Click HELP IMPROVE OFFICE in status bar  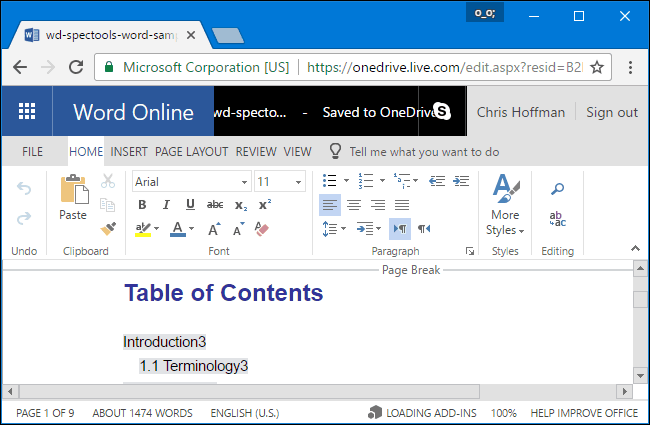coord(584,412)
